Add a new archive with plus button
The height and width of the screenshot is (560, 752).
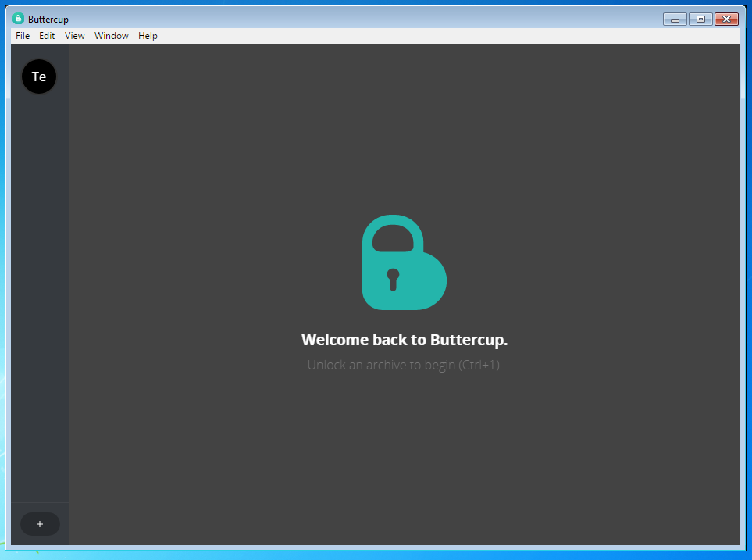coord(40,524)
